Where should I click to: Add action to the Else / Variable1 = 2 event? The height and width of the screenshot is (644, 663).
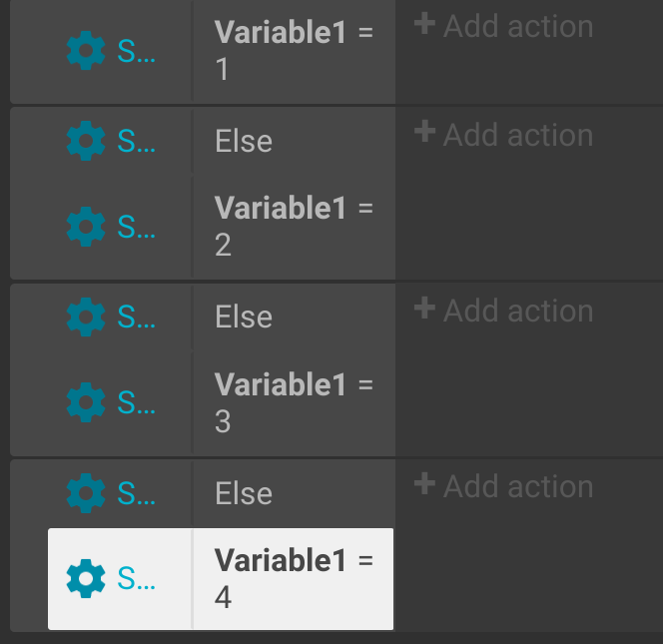click(x=503, y=135)
